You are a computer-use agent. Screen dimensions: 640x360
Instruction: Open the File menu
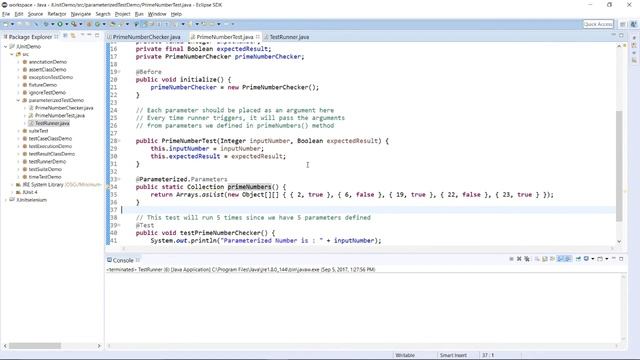pyautogui.click(x=6, y=14)
